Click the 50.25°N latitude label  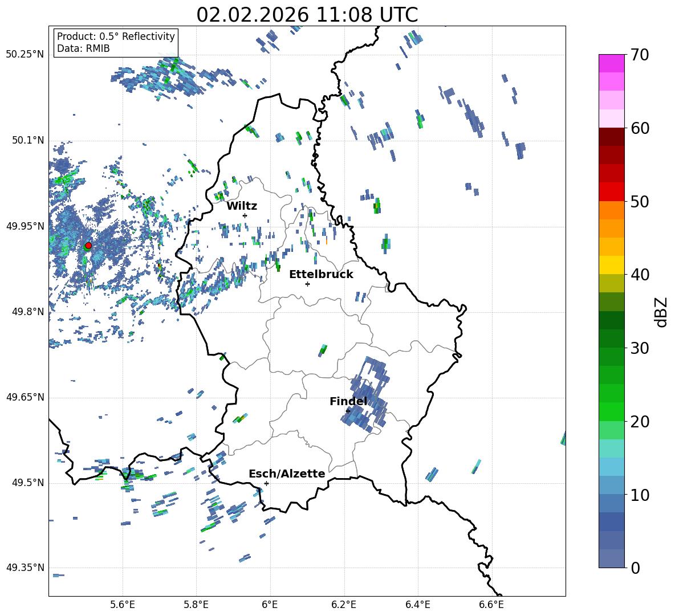(x=25, y=55)
